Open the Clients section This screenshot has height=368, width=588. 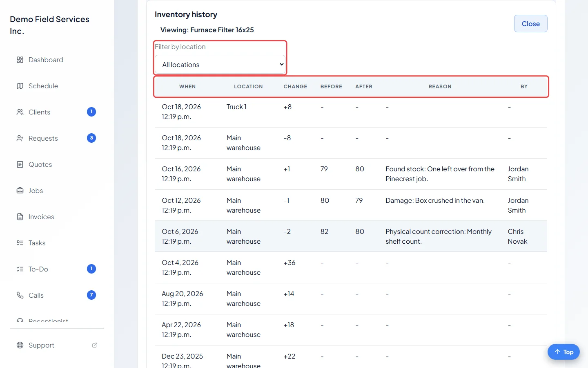[x=57, y=112]
